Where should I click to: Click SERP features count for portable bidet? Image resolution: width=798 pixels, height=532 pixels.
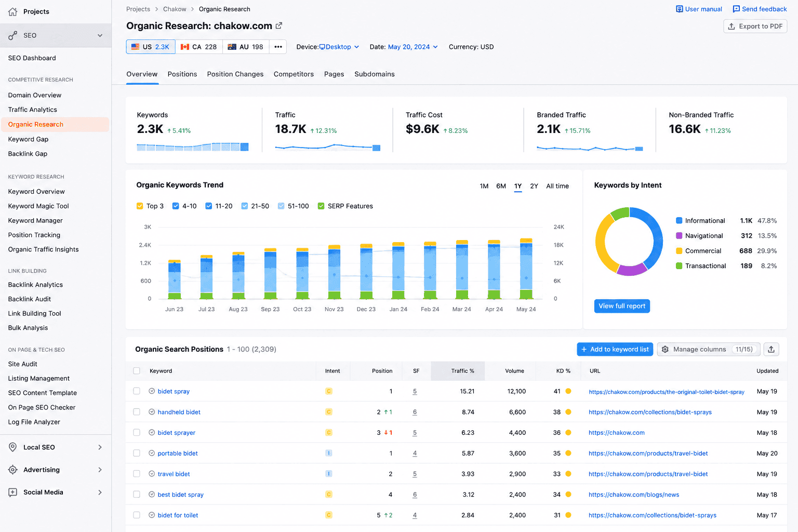[415, 453]
